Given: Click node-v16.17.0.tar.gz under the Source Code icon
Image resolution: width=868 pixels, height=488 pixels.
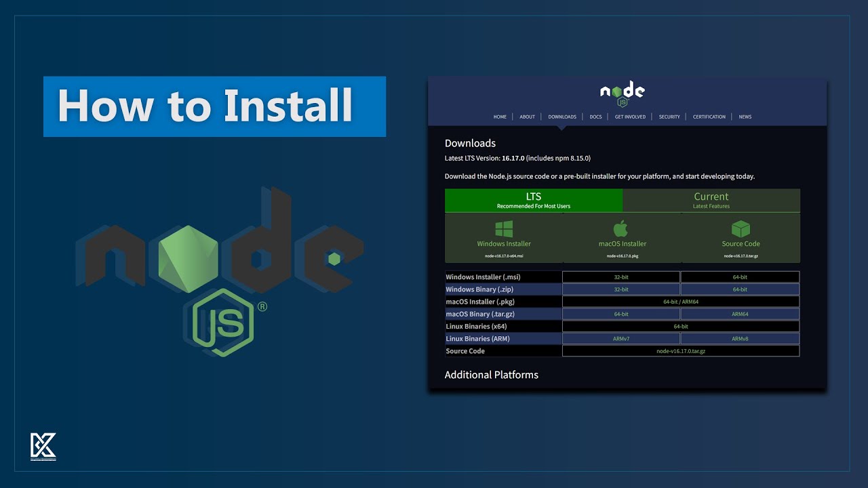Looking at the screenshot, I should 741,256.
